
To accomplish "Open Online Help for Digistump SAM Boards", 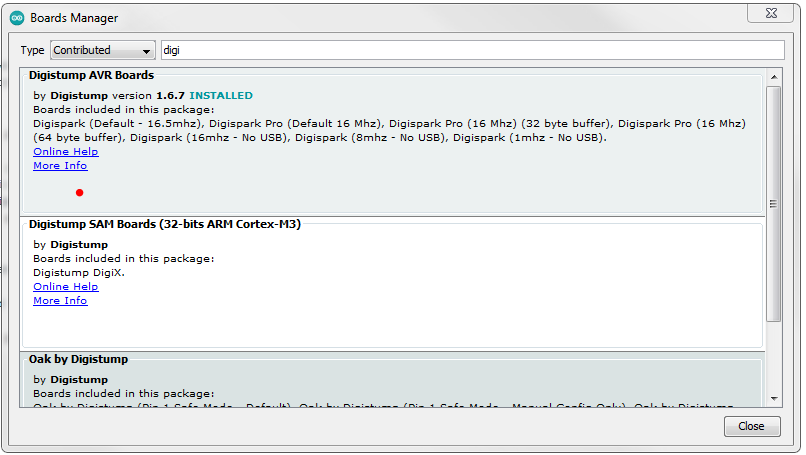I will (x=65, y=286).
